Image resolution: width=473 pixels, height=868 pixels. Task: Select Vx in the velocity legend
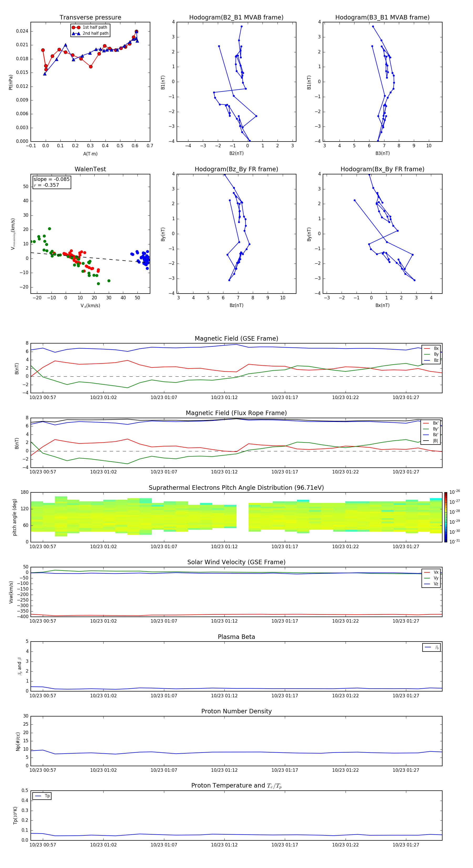[x=431, y=572]
